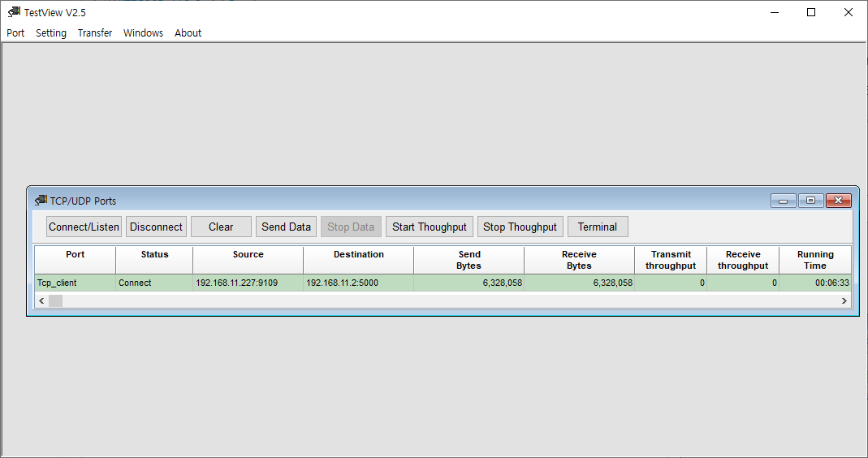Click the Port column header
The image size is (868, 458).
click(76, 260)
